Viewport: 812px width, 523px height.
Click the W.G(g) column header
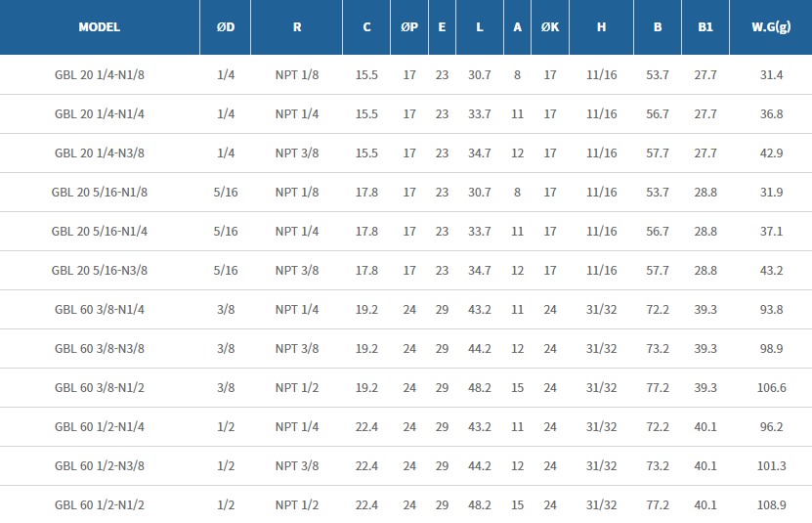point(771,27)
